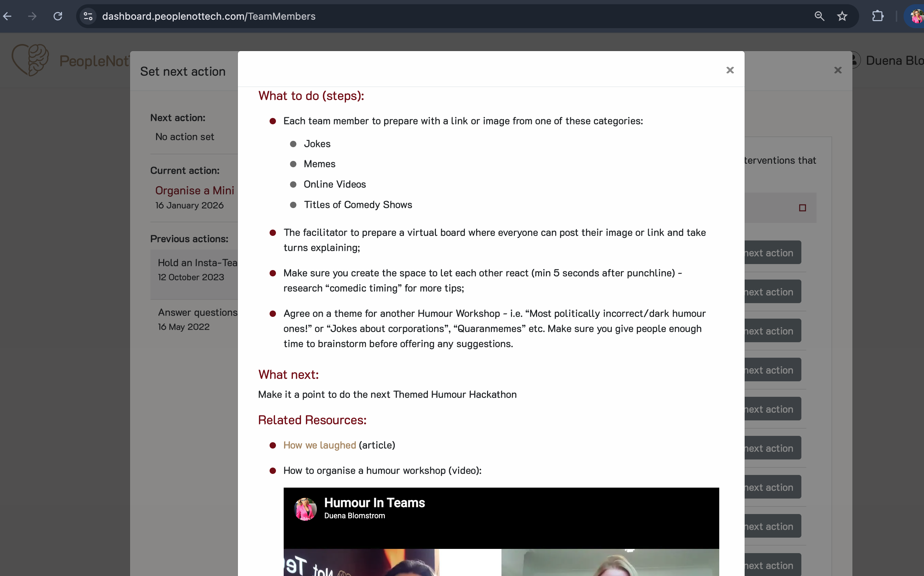924x576 pixels.
Task: Click the Duena Blomstrom channel avatar in video
Action: [305, 509]
